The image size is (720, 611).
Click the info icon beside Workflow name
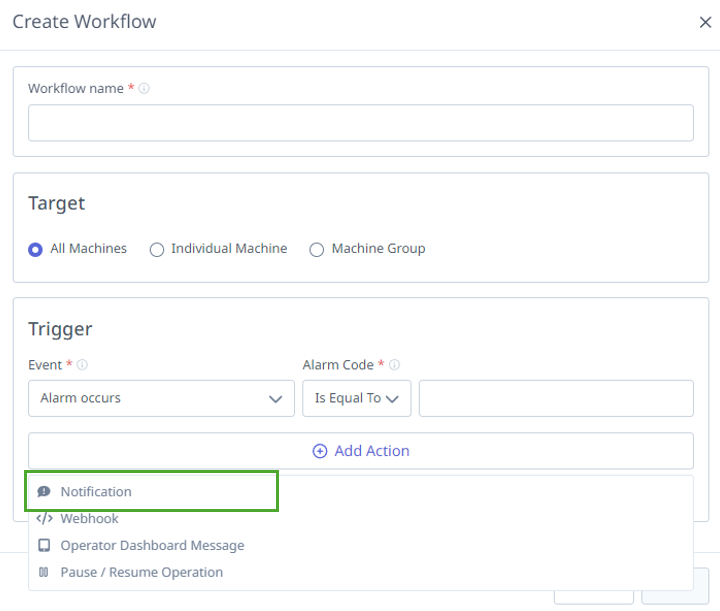144,89
